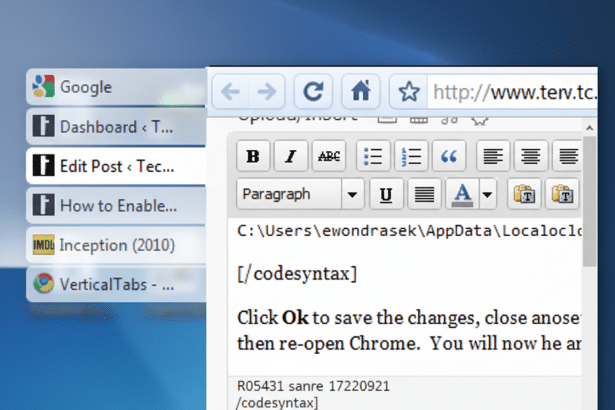Insert a bulleted list
The height and width of the screenshot is (410, 615).
[x=373, y=156]
